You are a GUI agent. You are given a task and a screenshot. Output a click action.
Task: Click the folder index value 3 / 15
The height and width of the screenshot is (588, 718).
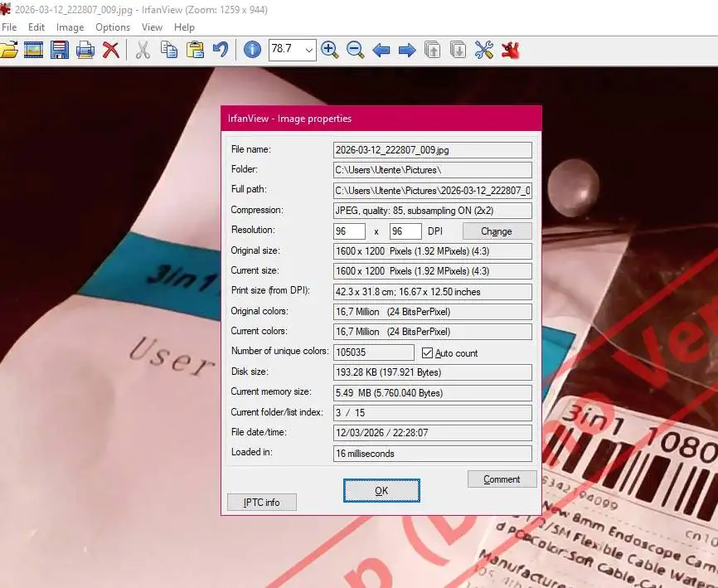pos(432,413)
